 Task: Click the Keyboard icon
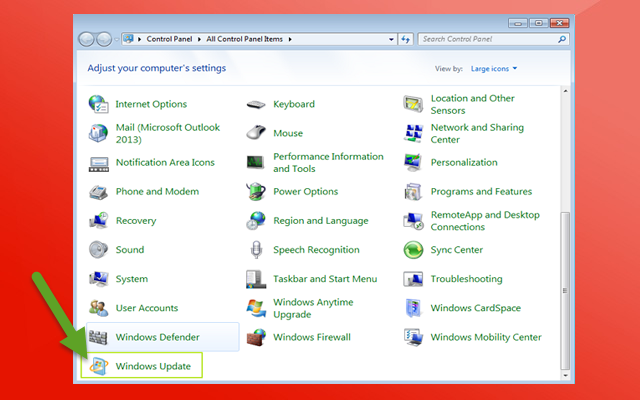256,104
